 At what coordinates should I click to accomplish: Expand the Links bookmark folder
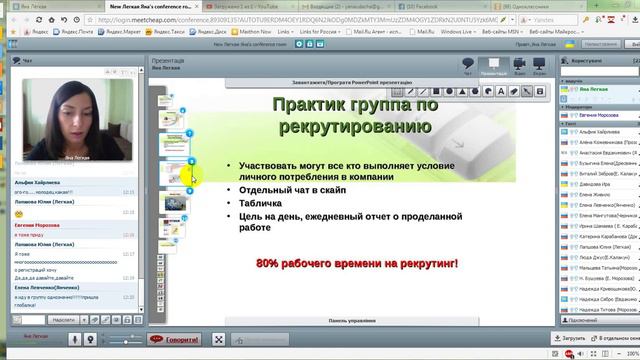coord(285,31)
